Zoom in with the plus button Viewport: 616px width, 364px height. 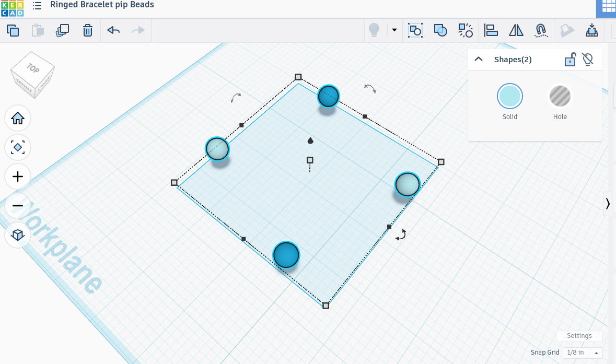[x=18, y=177]
